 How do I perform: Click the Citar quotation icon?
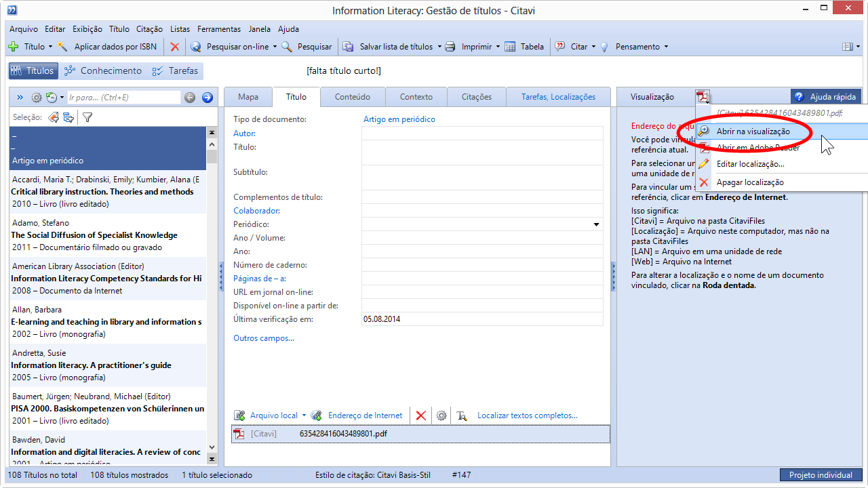(x=560, y=47)
